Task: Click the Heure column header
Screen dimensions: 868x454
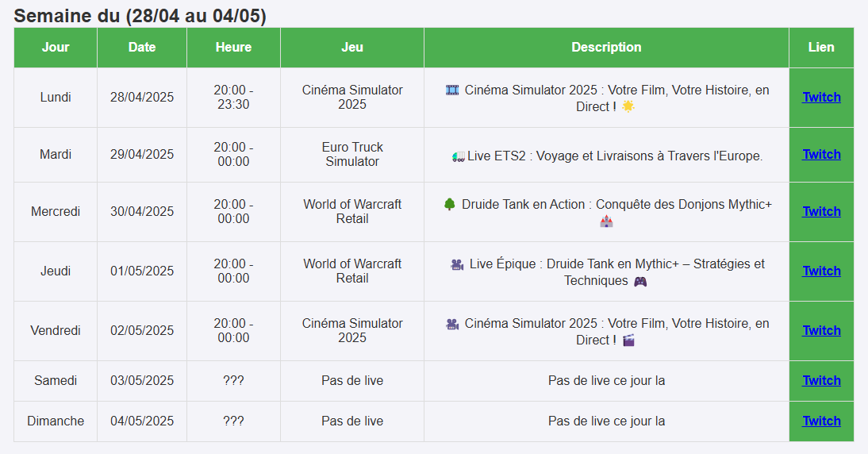Action: pos(233,48)
